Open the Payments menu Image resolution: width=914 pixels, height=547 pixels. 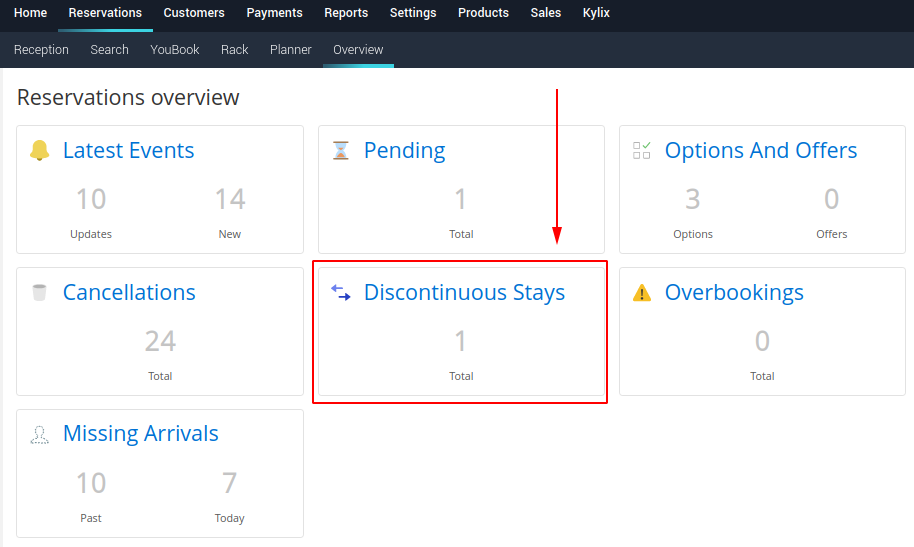tap(274, 13)
